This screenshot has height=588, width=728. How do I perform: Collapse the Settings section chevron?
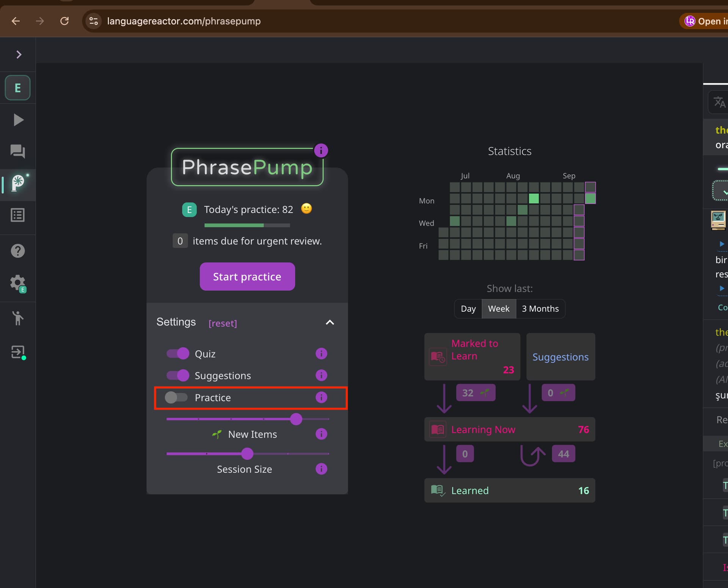pyautogui.click(x=330, y=322)
